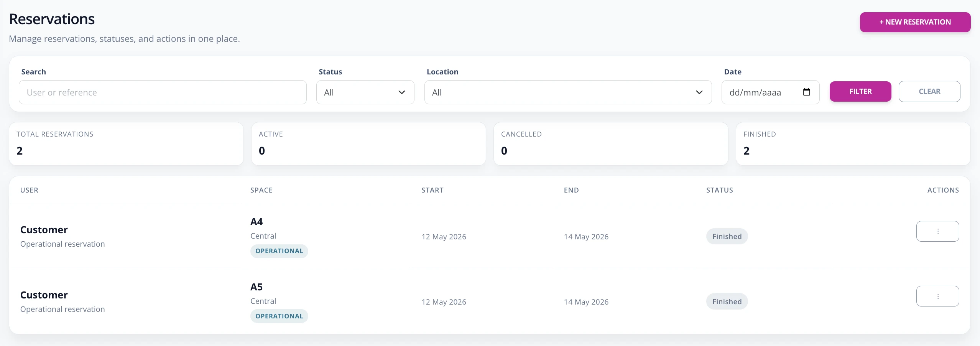Image resolution: width=980 pixels, height=346 pixels.
Task: Open actions menu for A5 reservation
Action: coord(937,296)
